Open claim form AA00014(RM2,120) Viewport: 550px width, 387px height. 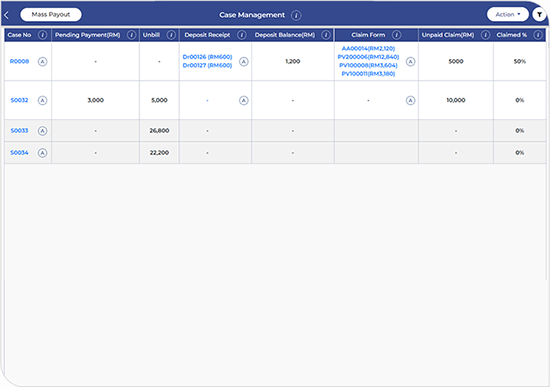click(x=368, y=48)
